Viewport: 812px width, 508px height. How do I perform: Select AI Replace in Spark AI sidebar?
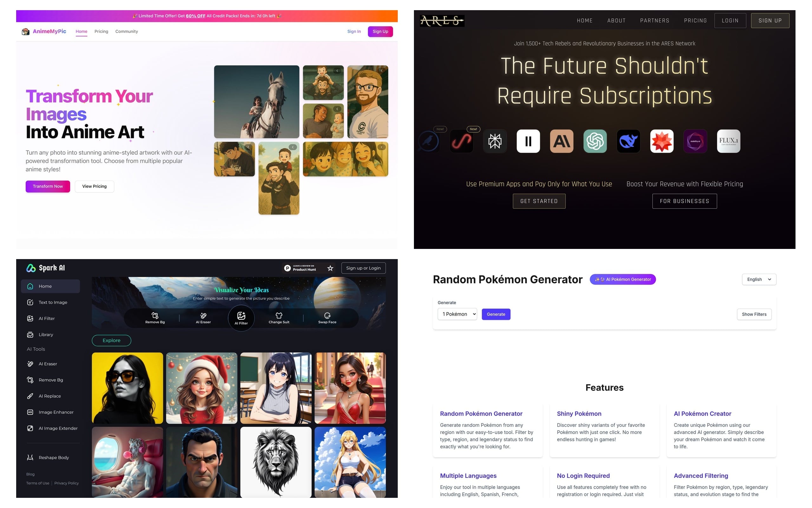(x=50, y=396)
